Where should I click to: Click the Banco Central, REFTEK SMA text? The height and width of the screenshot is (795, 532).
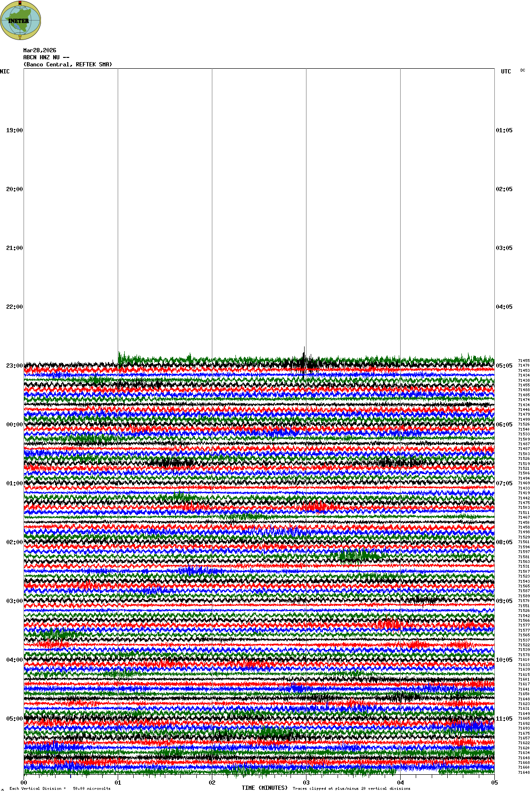point(68,64)
